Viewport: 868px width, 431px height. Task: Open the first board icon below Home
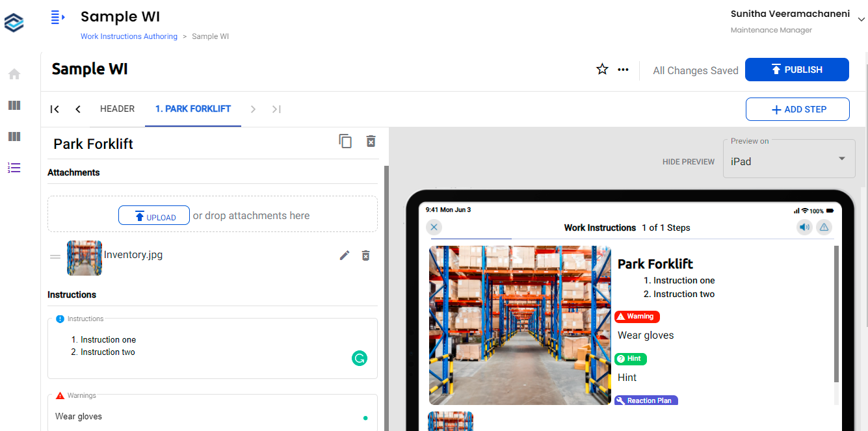click(14, 105)
